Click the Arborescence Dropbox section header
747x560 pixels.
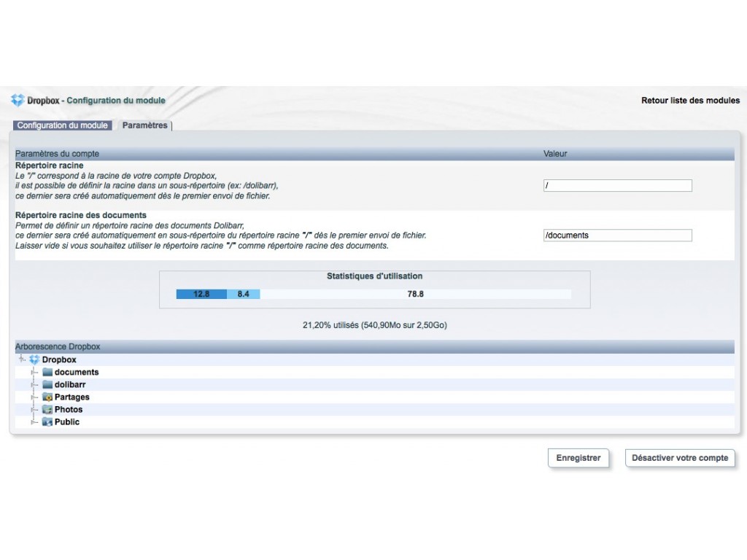coord(58,346)
